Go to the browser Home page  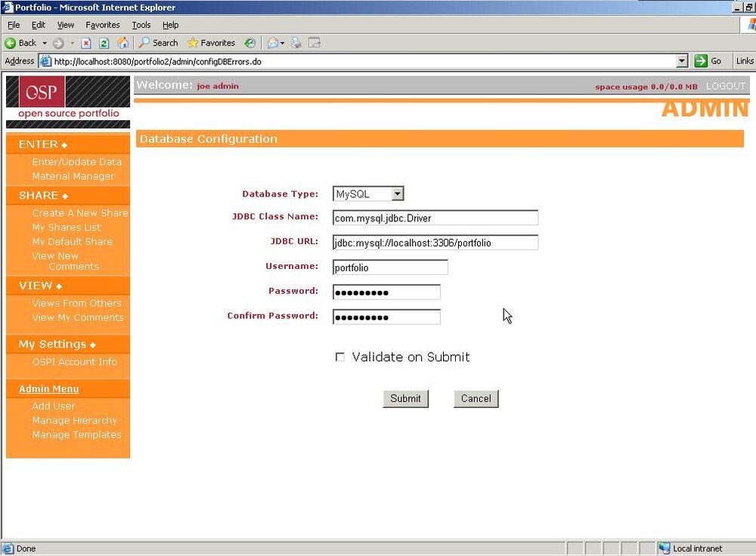click(123, 43)
